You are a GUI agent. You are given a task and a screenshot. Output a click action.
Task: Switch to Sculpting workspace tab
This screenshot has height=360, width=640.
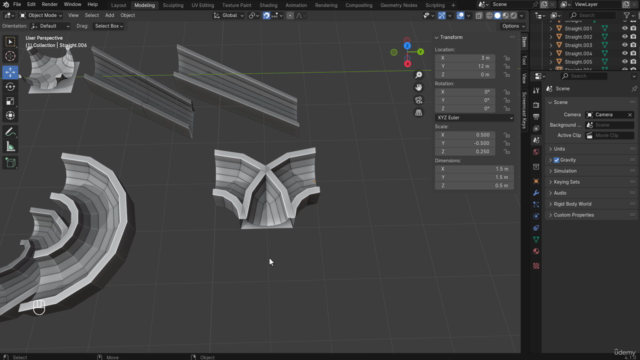point(173,5)
